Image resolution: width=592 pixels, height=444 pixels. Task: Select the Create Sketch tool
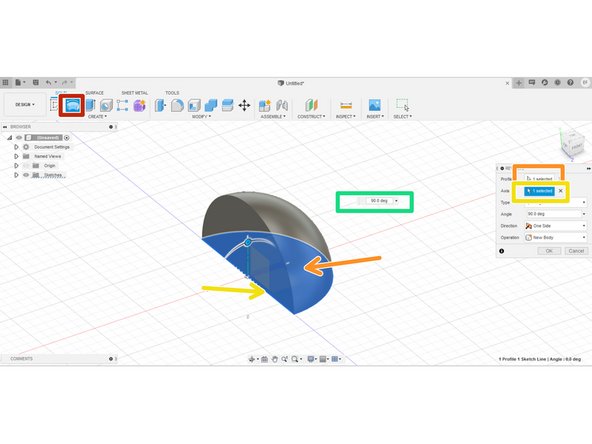54,105
